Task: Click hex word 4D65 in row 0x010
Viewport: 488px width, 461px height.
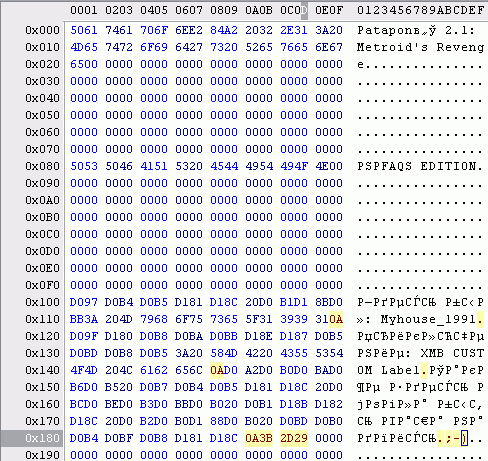Action: point(84,47)
